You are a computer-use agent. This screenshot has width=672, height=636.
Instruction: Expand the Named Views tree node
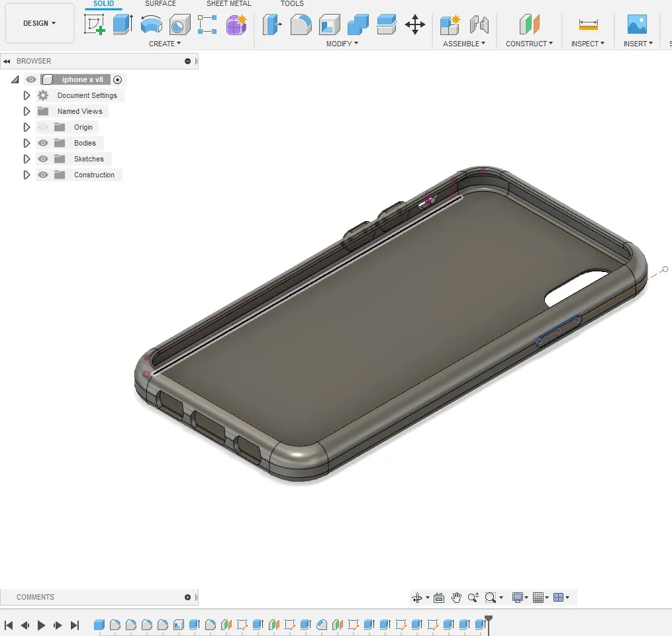(x=26, y=111)
